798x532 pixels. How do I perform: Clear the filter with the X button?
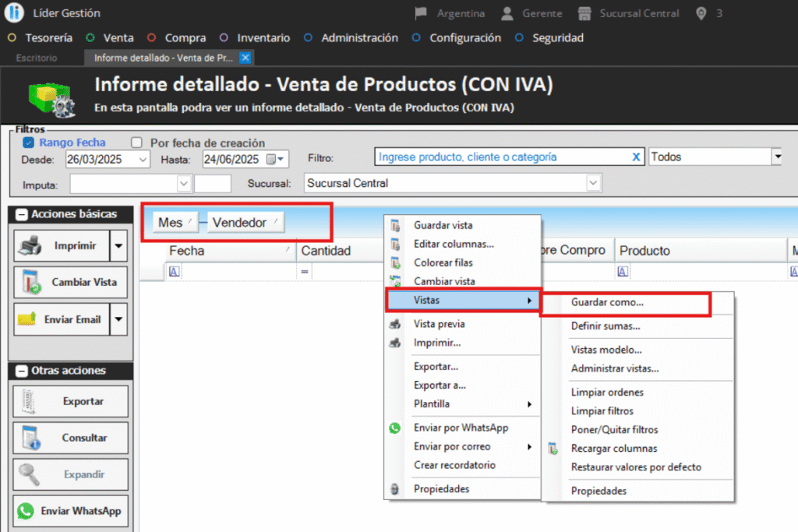coord(636,157)
